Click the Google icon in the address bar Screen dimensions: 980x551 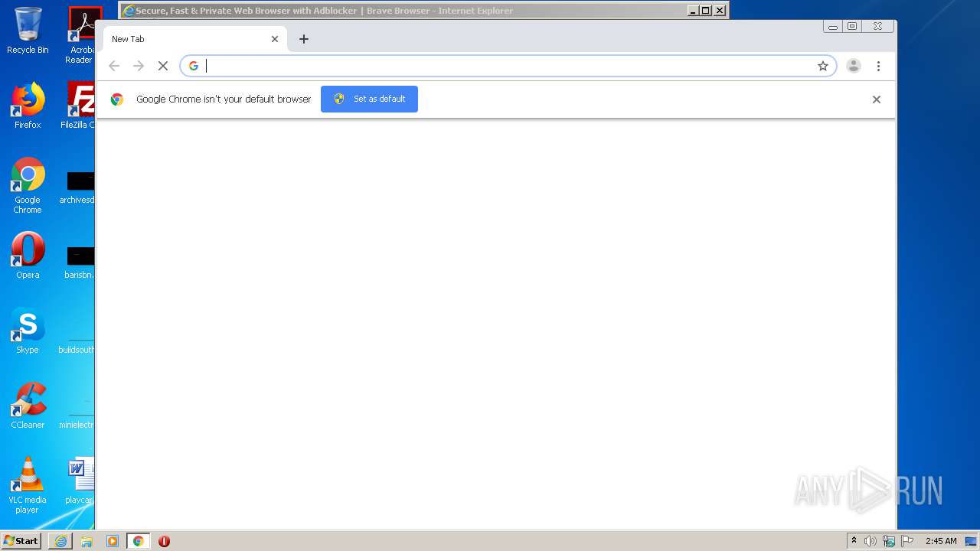pos(194,66)
